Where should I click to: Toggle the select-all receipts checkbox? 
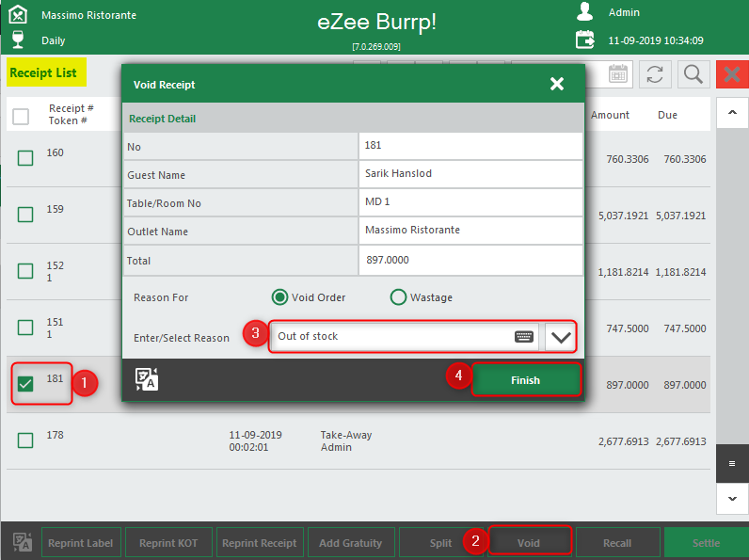click(x=21, y=116)
